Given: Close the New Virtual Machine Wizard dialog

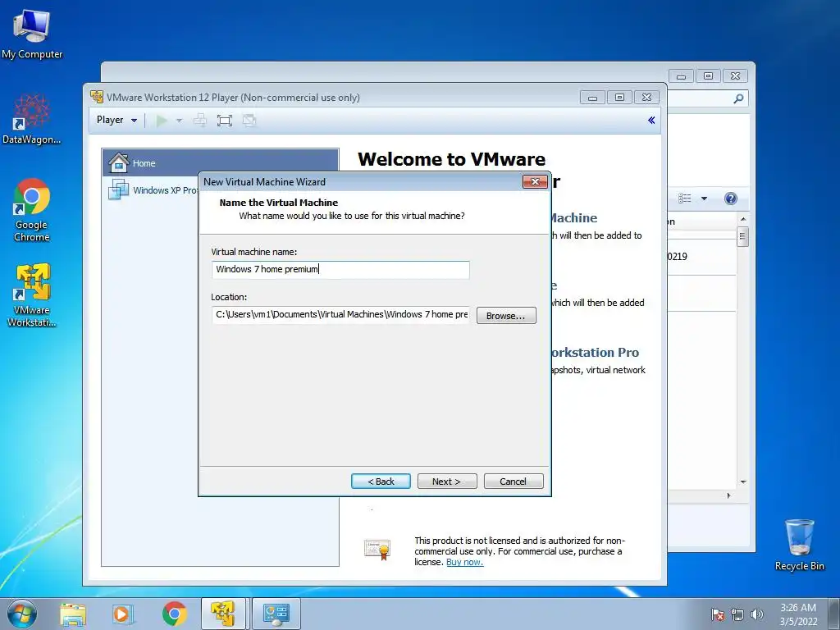Looking at the screenshot, I should pos(535,181).
